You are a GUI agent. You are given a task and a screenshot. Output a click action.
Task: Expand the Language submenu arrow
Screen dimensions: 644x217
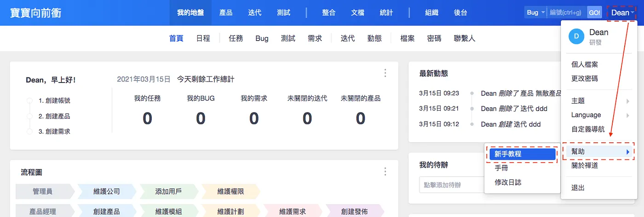point(627,115)
